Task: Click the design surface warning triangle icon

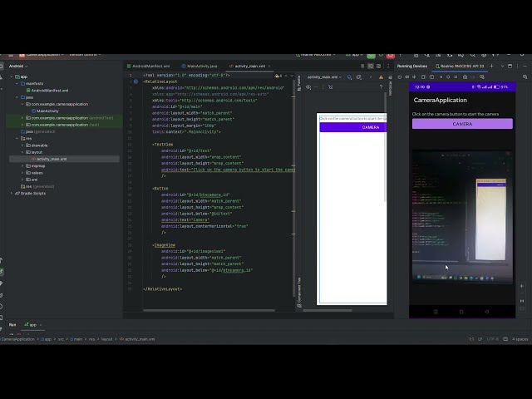Action: [381, 77]
